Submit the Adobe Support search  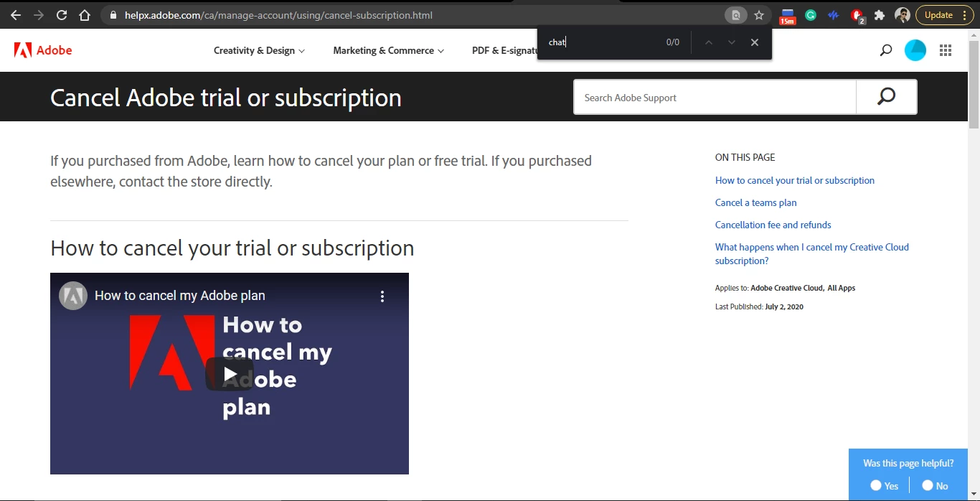coord(887,97)
